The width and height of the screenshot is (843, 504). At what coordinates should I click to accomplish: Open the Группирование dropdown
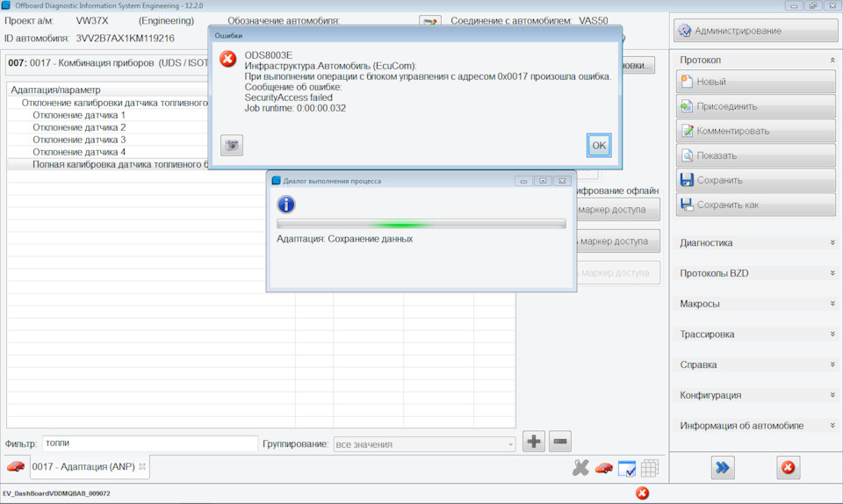[x=424, y=444]
